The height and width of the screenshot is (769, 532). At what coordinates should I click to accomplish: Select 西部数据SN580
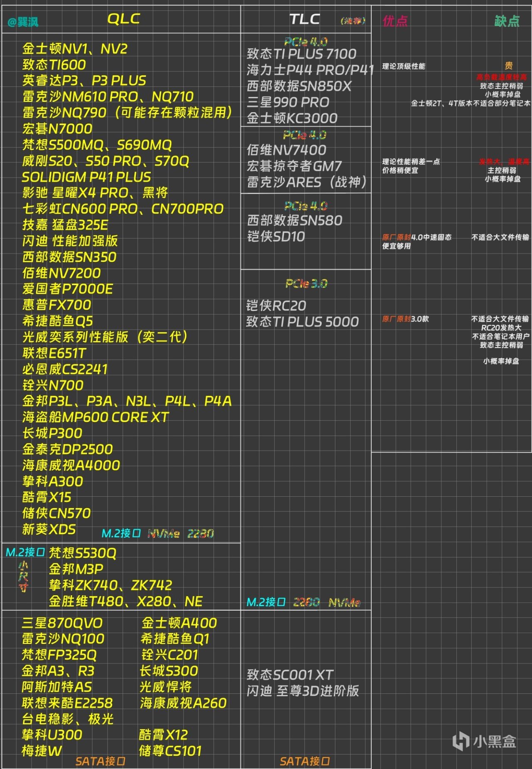pos(295,221)
